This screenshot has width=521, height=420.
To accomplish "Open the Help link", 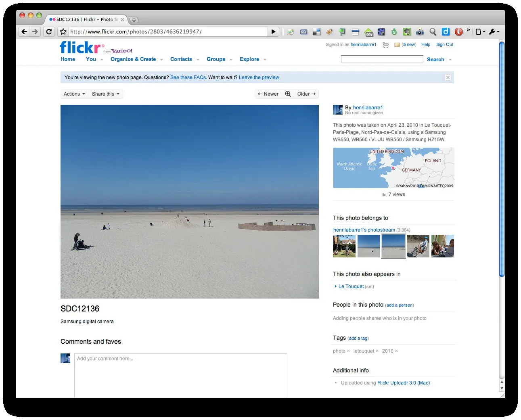I will point(426,45).
